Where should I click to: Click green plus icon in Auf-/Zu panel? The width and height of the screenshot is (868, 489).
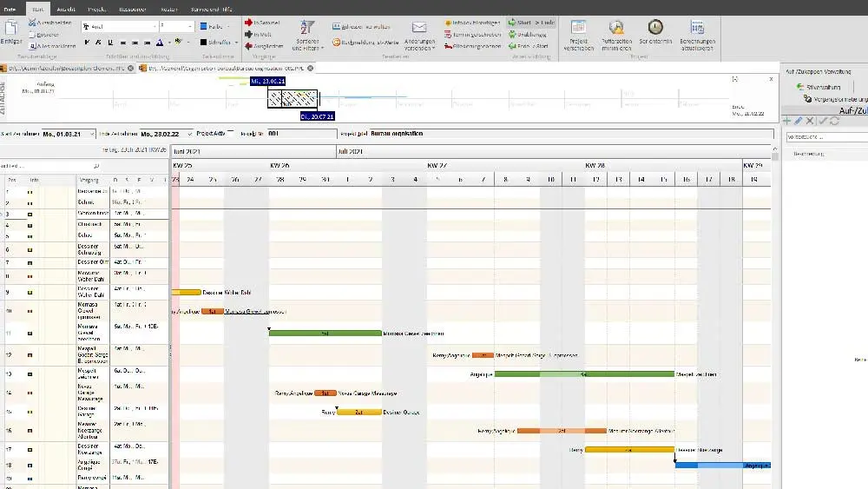(x=786, y=121)
